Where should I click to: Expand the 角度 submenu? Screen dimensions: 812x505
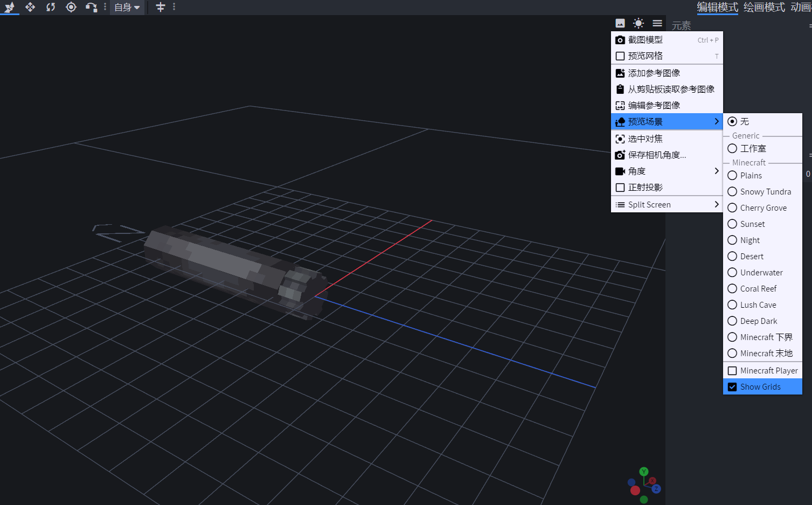[667, 171]
